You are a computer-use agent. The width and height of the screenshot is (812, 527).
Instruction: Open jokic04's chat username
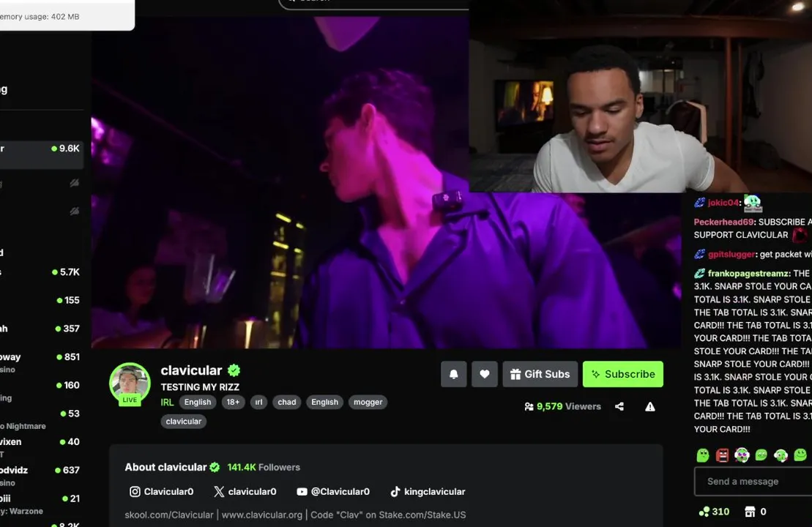click(x=723, y=203)
